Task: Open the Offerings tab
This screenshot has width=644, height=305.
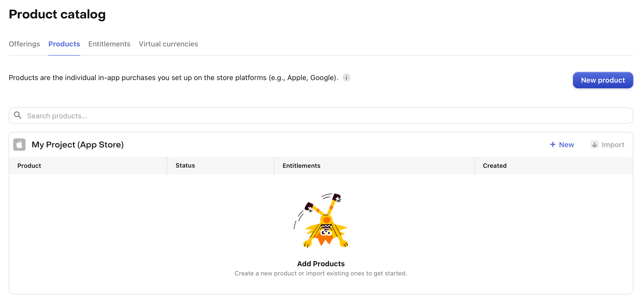Action: [x=24, y=44]
